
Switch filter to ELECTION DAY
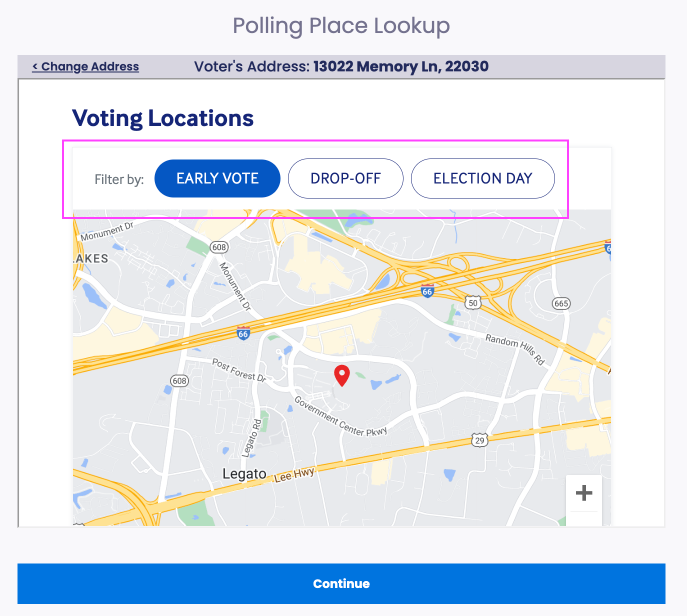(x=482, y=178)
